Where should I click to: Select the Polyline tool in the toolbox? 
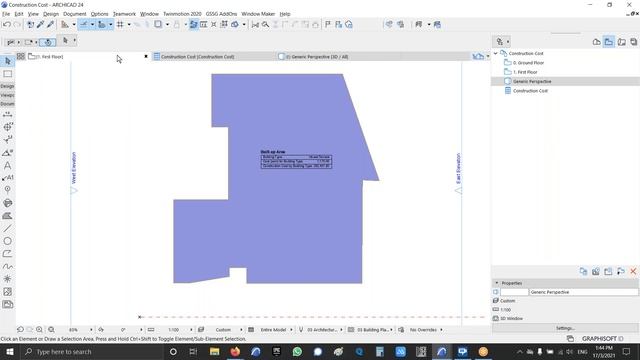point(7,253)
